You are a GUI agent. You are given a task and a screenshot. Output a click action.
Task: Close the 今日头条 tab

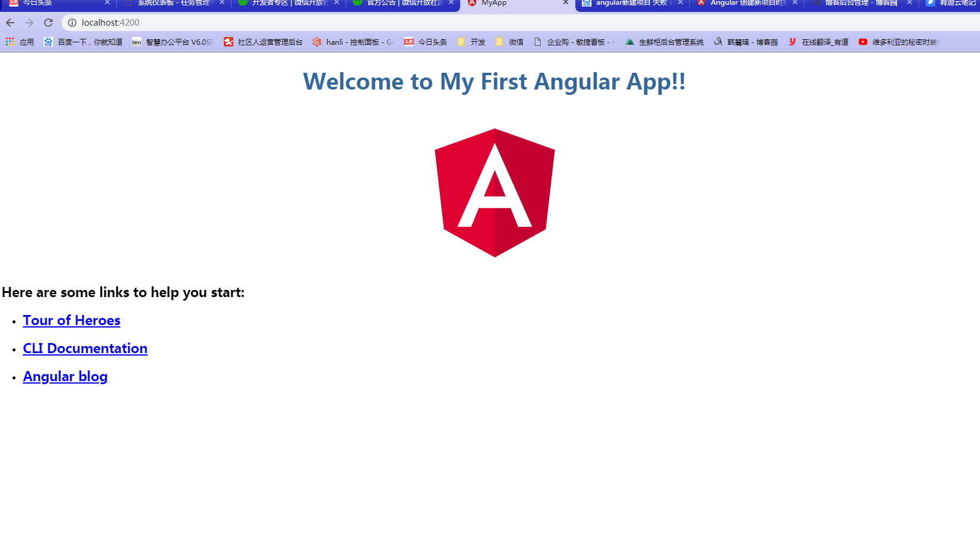[107, 3]
